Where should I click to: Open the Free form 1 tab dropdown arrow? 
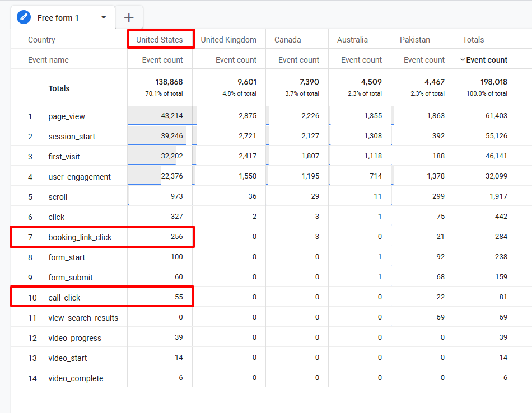pyautogui.click(x=103, y=17)
